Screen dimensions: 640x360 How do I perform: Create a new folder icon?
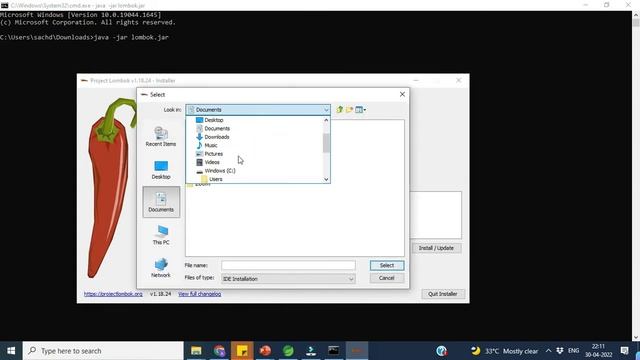tap(349, 109)
